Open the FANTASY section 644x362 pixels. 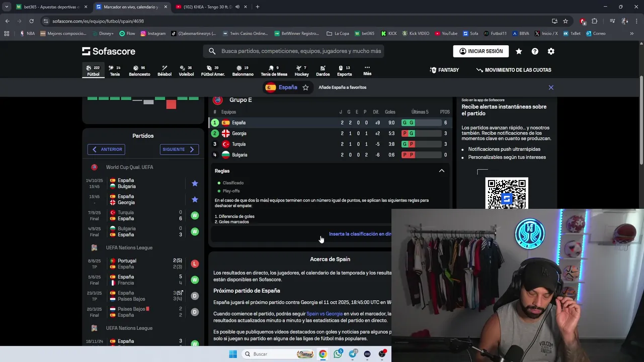point(444,70)
